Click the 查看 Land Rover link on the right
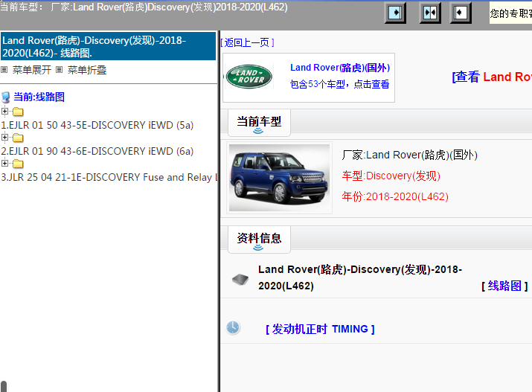The height and width of the screenshot is (392, 532). (492, 77)
